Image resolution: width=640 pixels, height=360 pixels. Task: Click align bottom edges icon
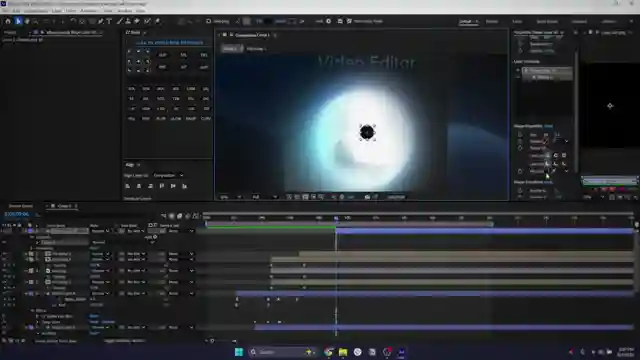184,186
